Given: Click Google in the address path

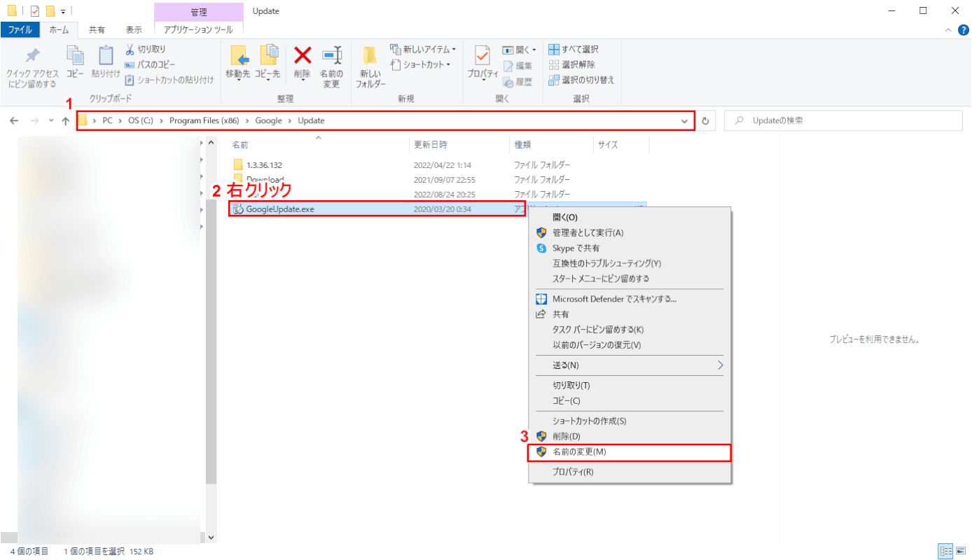Looking at the screenshot, I should (268, 120).
